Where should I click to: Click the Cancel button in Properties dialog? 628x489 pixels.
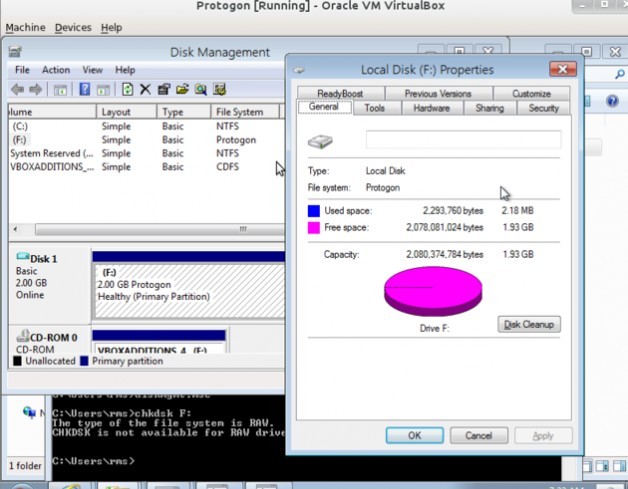click(x=479, y=435)
